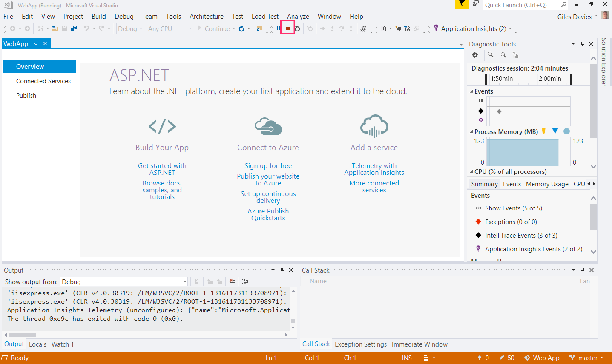Stop debugging with the red square button

tap(288, 29)
